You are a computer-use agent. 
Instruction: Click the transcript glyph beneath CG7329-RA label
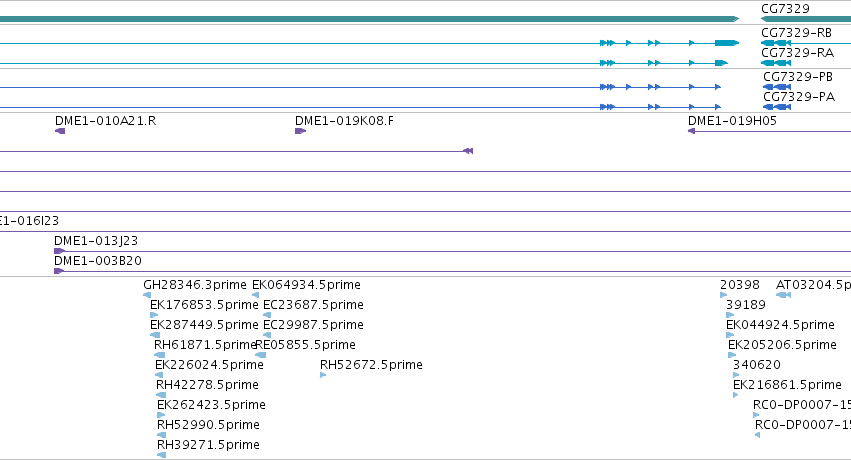(x=776, y=63)
